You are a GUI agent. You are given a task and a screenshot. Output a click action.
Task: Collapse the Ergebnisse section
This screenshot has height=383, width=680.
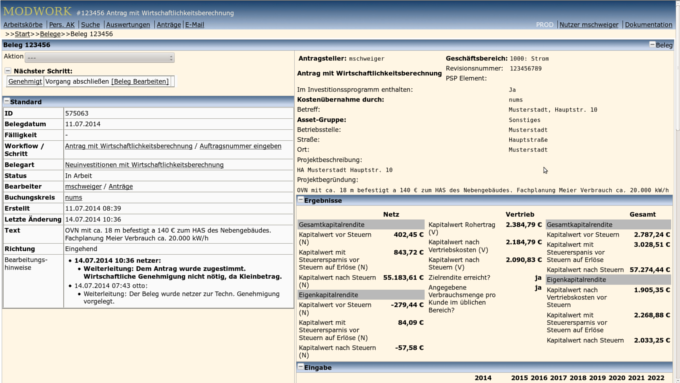click(x=301, y=200)
